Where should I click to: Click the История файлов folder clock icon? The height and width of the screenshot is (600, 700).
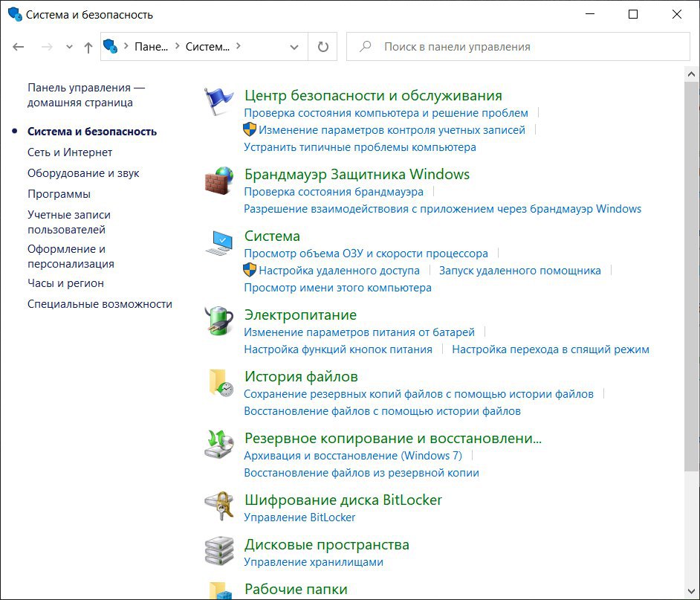click(x=221, y=383)
